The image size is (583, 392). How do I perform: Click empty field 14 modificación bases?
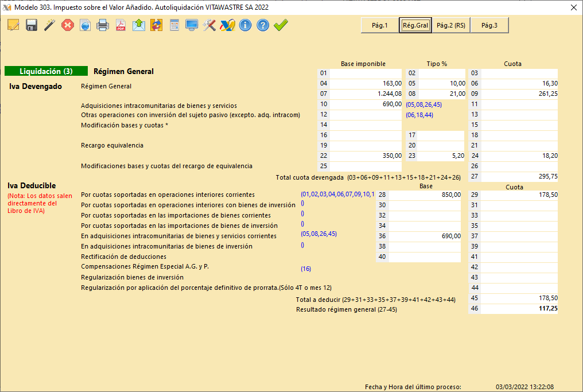coord(366,125)
